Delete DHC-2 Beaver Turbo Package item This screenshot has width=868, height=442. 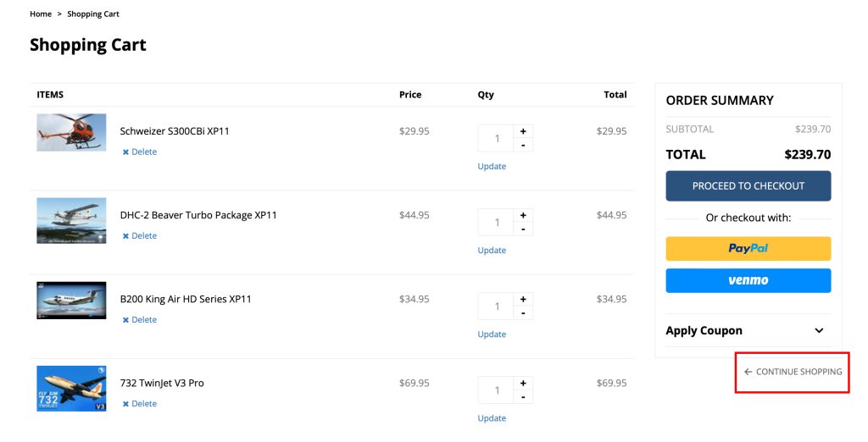pyautogui.click(x=140, y=235)
